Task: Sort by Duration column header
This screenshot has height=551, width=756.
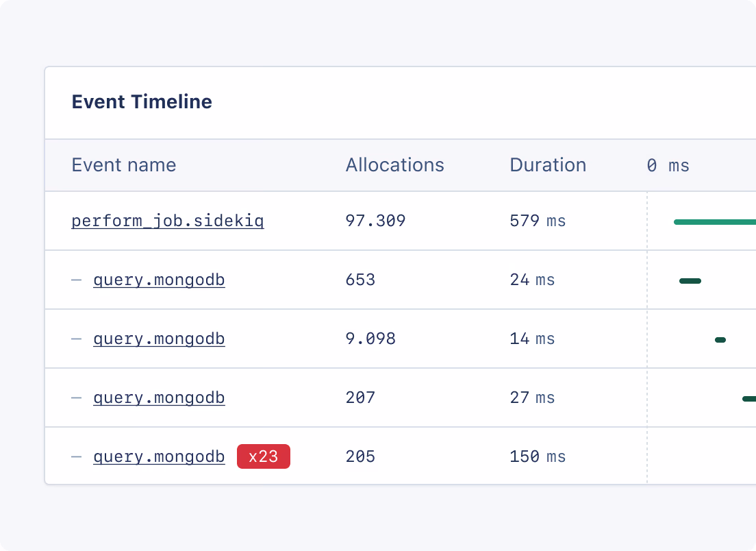Action: tap(548, 165)
